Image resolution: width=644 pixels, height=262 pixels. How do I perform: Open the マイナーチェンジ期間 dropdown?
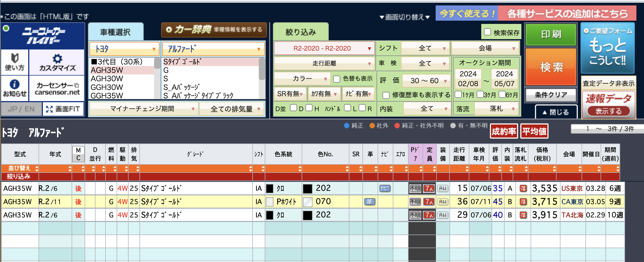(x=144, y=109)
